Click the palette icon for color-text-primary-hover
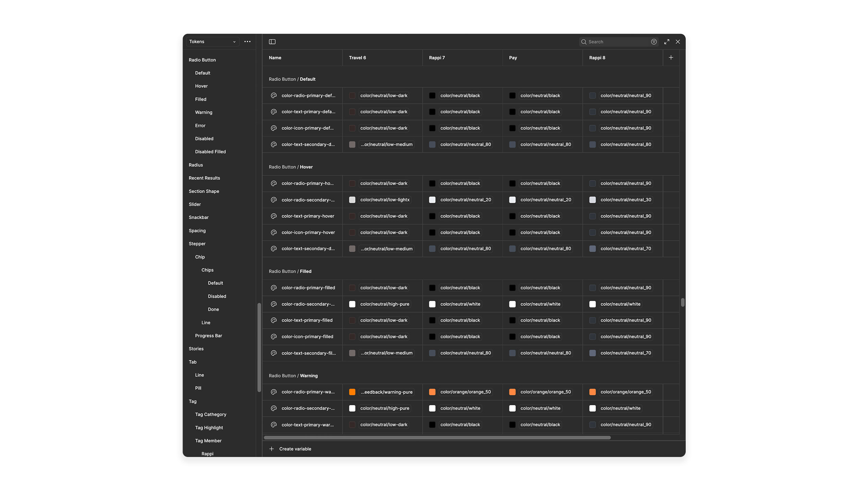 [x=273, y=216]
